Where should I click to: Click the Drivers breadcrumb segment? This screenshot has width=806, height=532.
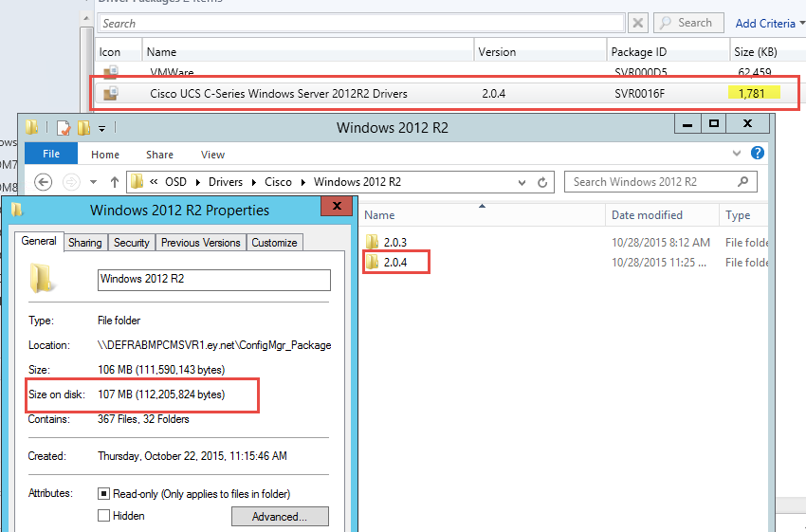pyautogui.click(x=226, y=182)
